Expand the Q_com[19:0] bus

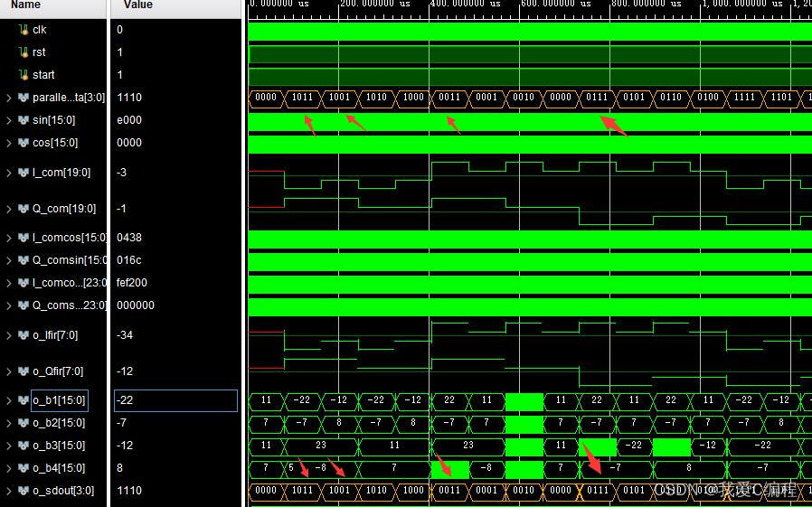click(x=9, y=209)
